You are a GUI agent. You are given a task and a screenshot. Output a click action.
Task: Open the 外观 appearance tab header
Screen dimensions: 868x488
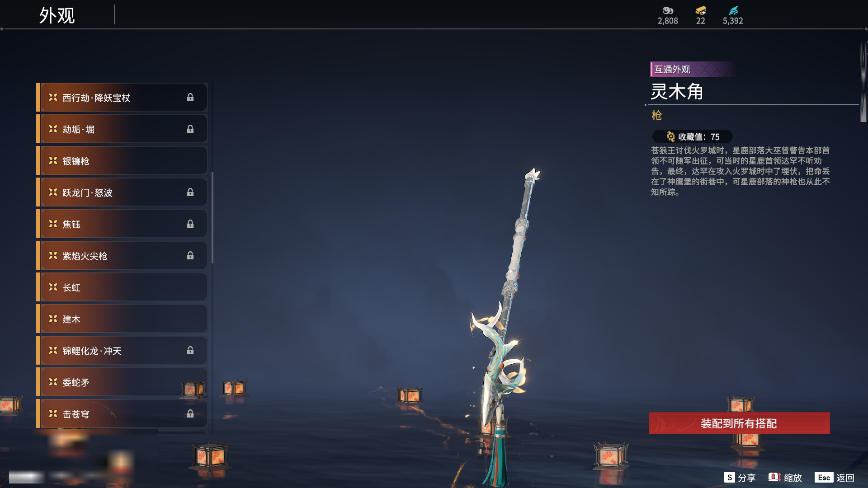pos(57,15)
